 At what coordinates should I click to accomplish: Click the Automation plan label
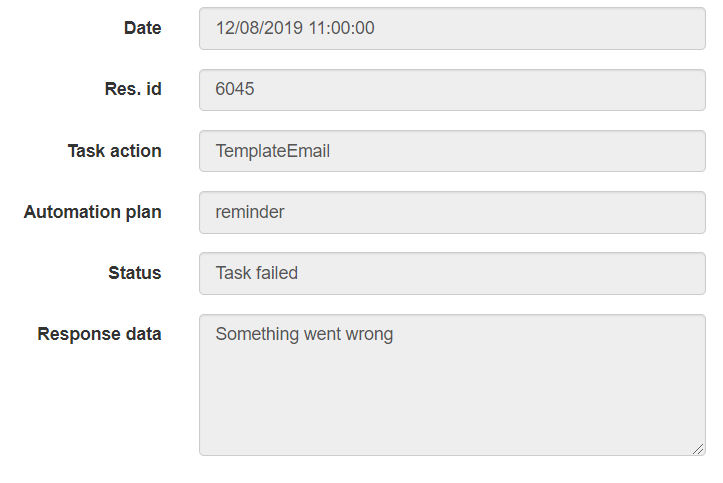92,212
